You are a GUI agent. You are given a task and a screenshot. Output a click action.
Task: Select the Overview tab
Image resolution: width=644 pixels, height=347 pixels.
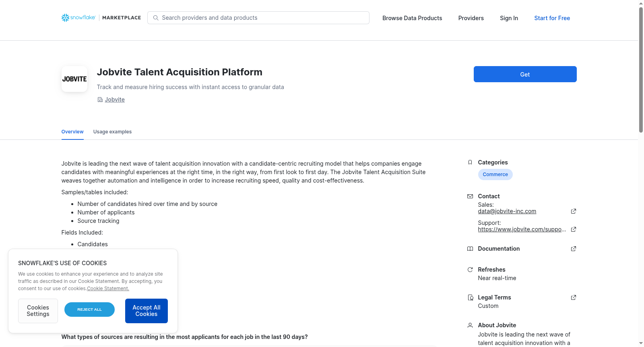72,132
